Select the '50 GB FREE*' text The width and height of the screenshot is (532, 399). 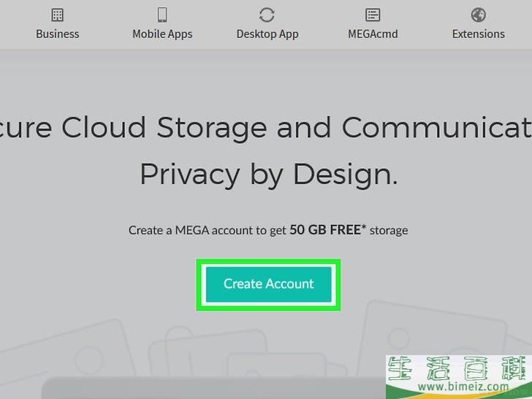(327, 229)
